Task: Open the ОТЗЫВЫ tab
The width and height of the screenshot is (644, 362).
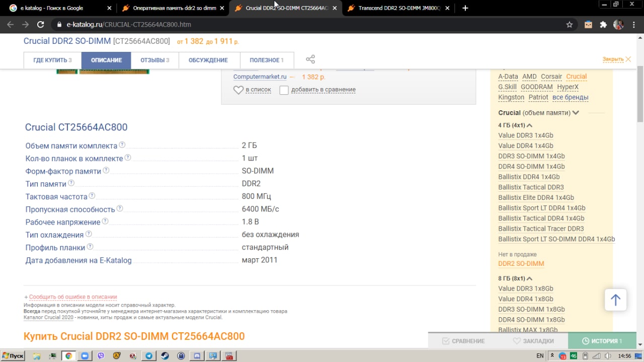Action: (x=155, y=60)
